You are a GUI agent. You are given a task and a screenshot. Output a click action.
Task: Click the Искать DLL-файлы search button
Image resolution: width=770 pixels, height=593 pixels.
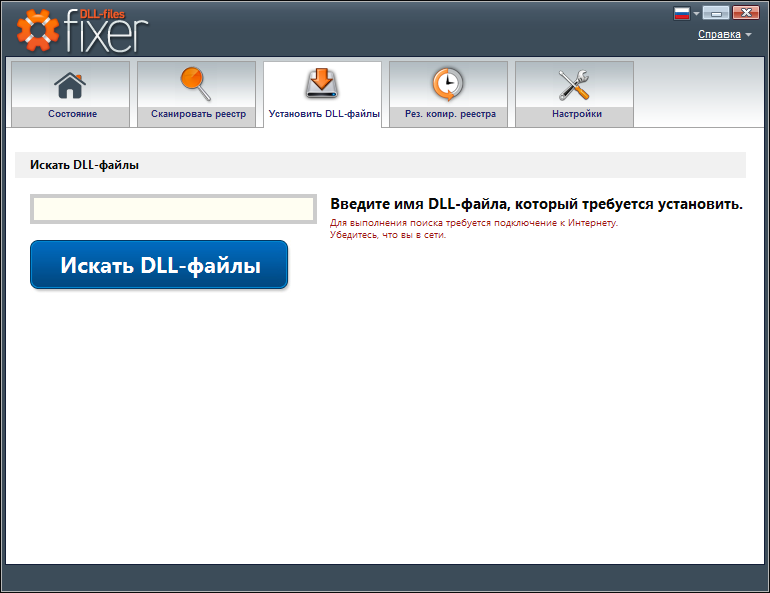pos(159,265)
